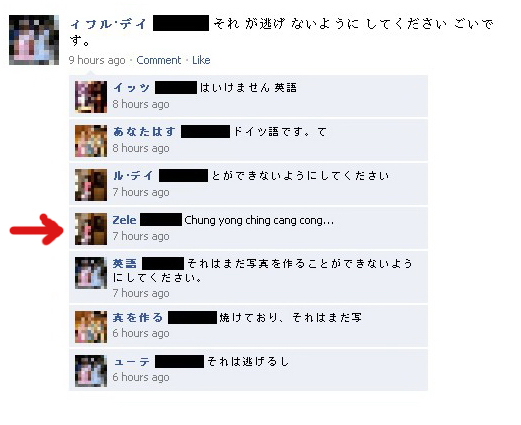Open avatar beside とができないように comment
The image size is (521, 425).
click(91, 185)
